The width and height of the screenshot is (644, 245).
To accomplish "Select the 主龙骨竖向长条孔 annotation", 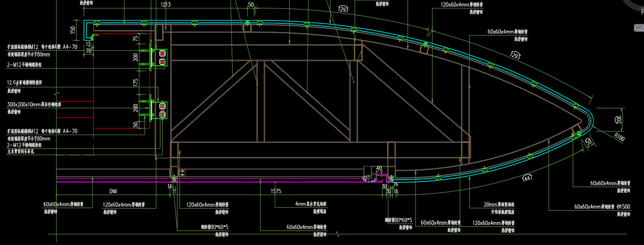I will point(27,152).
